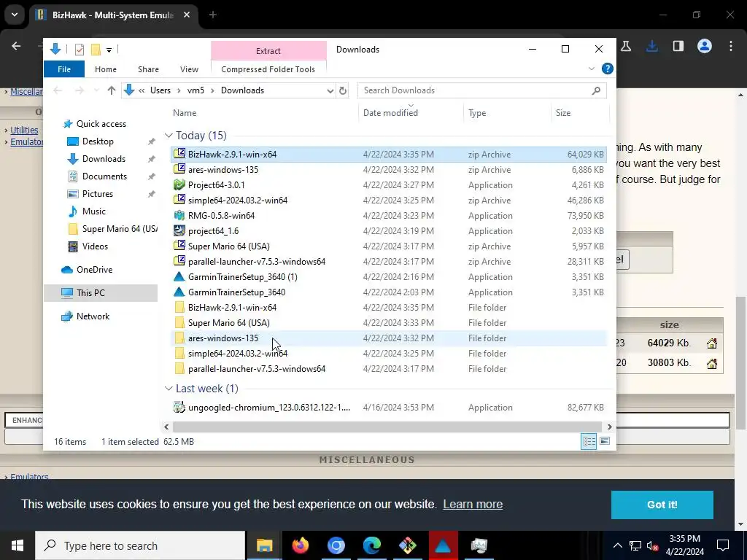Screen dimensions: 747x560
Task: Expand hidden breadcrumb path chevrons
Action: coord(142,90)
